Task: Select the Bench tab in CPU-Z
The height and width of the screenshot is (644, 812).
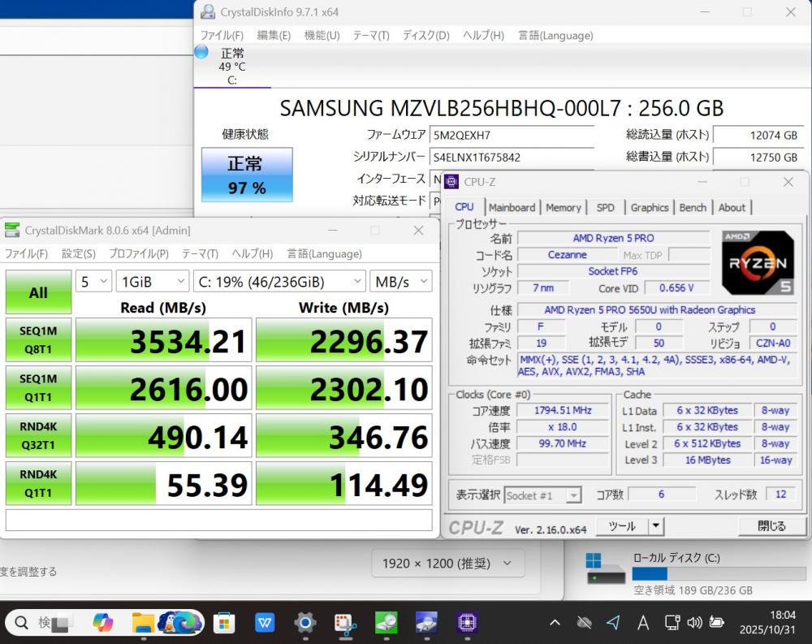Action: tap(693, 208)
